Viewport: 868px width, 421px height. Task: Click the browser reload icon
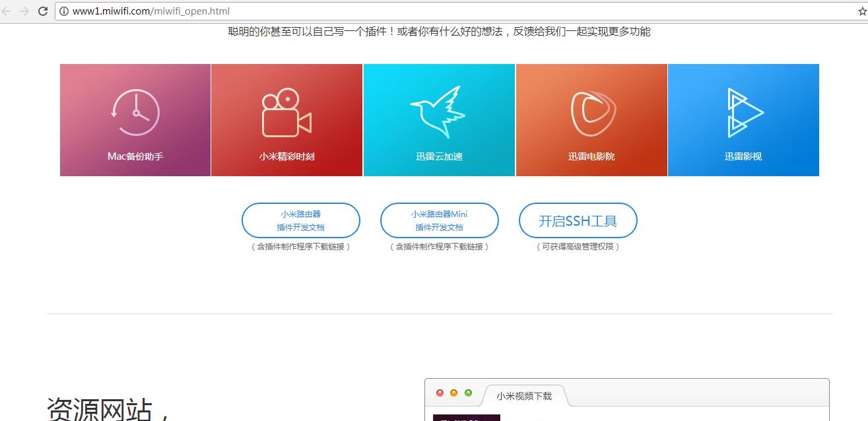tap(43, 11)
